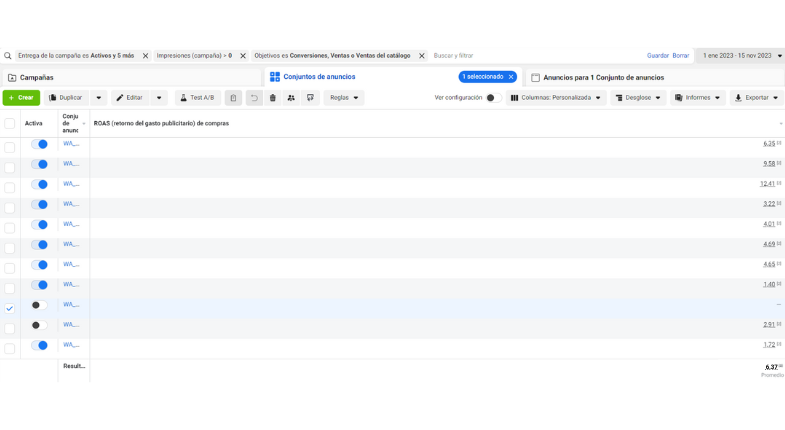Viewport: 785px width, 430px height.
Task: Click the magnifier search icon in filter bar
Action: 8,56
